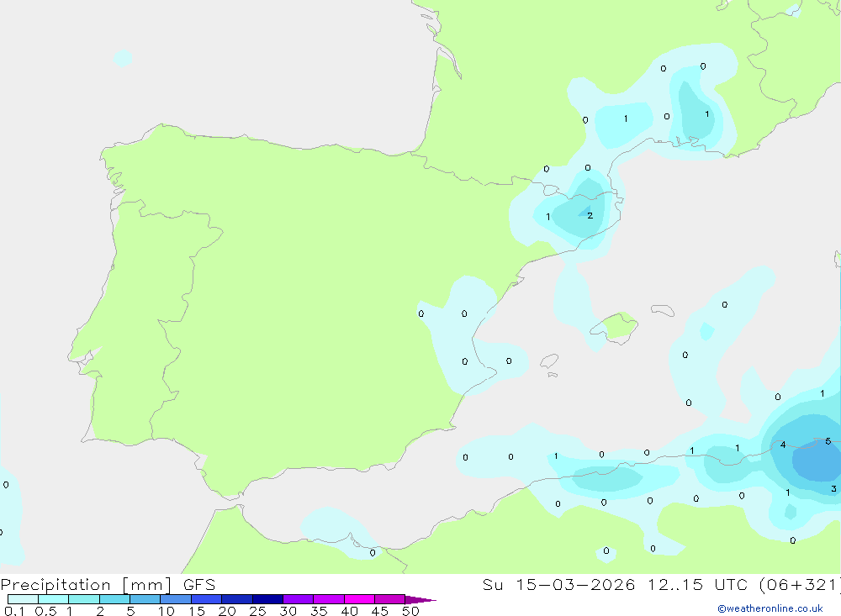841x616 pixels.
Task: Select the 10–15 mm legend swatch
Action: tap(176, 599)
